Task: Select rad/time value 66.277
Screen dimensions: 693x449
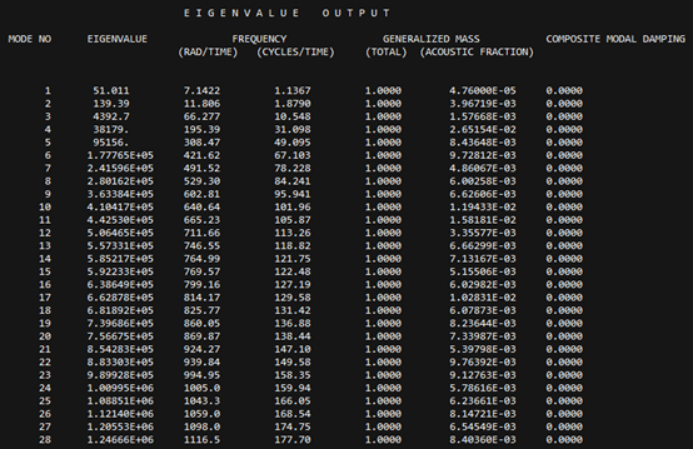Action: [202, 117]
